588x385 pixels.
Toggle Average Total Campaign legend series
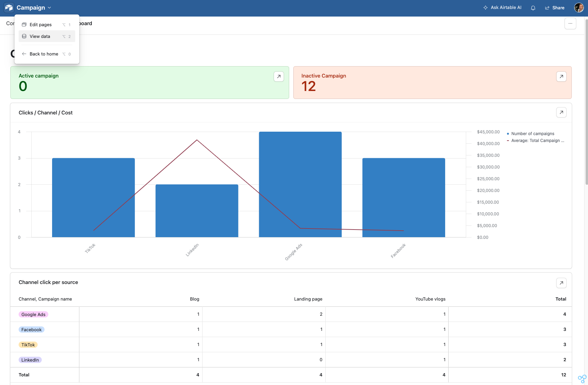(537, 141)
